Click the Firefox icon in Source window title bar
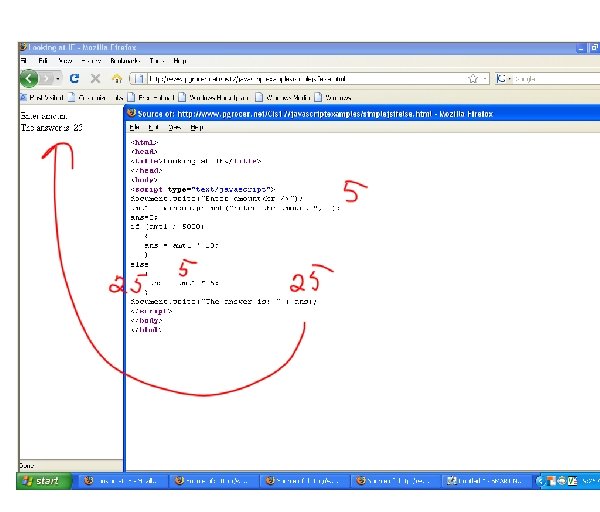600x512 pixels. pos(131,113)
